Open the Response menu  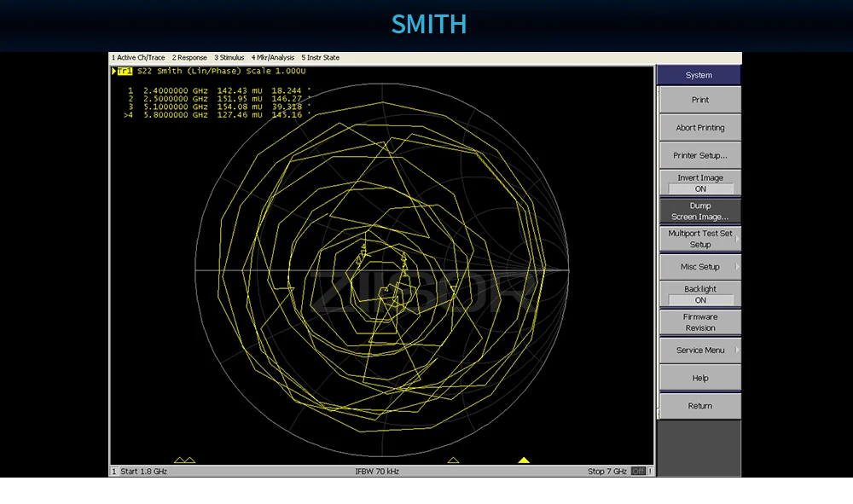(189, 58)
